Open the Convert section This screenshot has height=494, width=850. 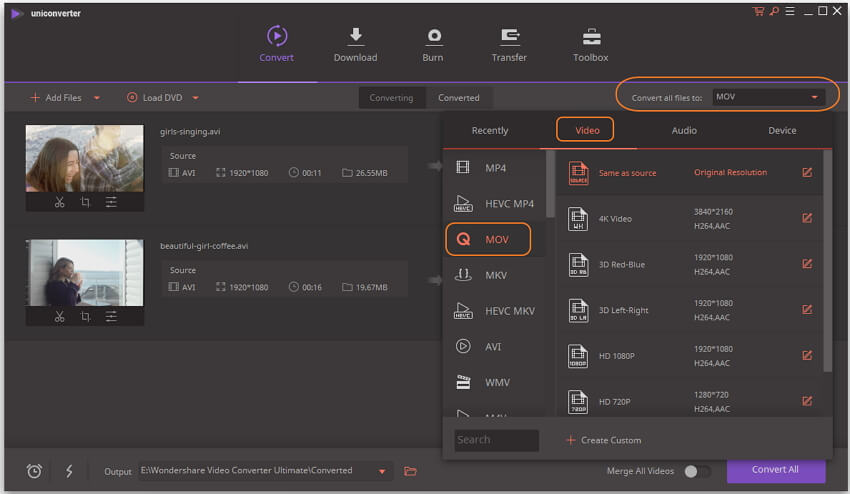coord(276,43)
